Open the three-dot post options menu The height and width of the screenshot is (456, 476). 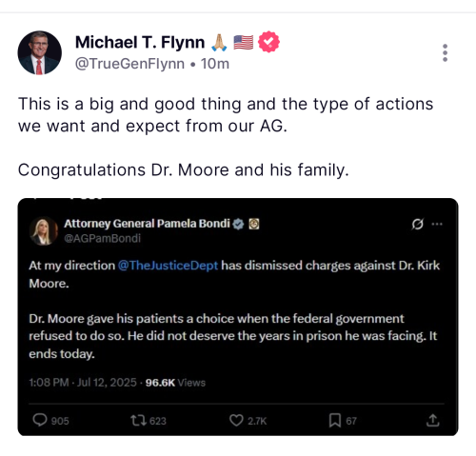pyautogui.click(x=445, y=53)
